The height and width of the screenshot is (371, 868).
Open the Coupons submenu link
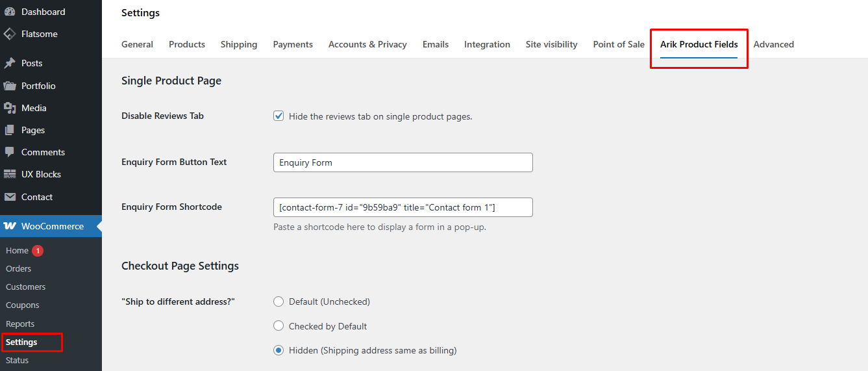22,305
